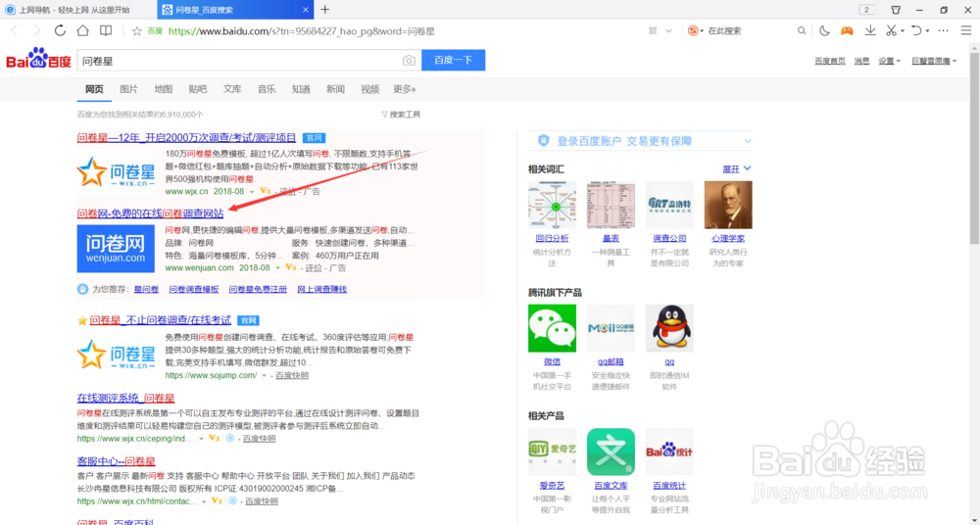Screen dimensions: 980x525
Task: Open dropdown arrow beside https://www.sojump.com/
Action: pyautogui.click(x=265, y=375)
